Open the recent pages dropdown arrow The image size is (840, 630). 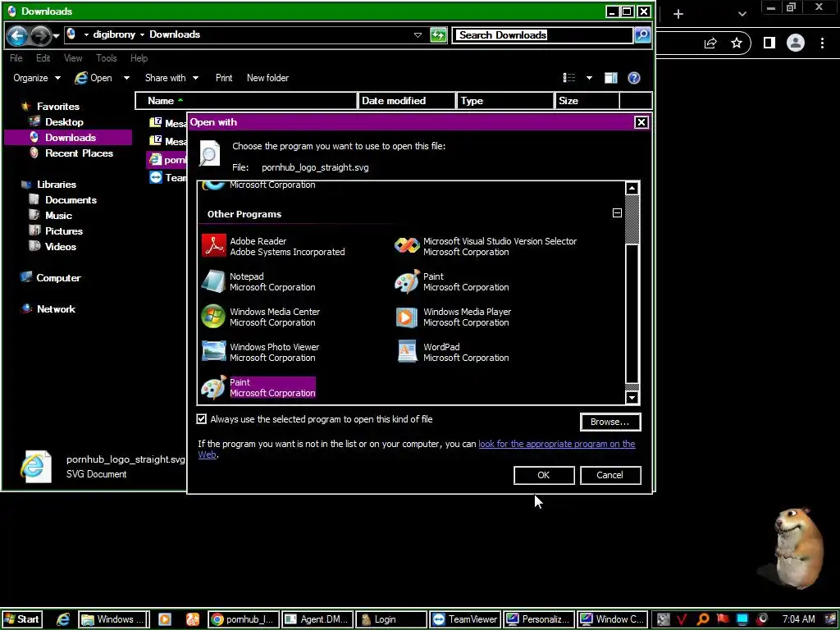(x=57, y=36)
